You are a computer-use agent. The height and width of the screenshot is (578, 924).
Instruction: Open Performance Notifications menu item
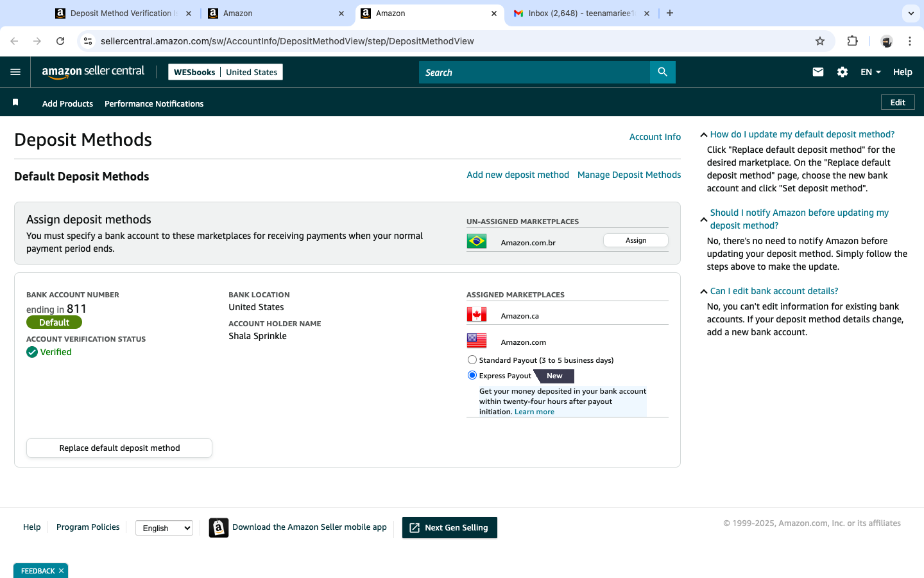154,103
